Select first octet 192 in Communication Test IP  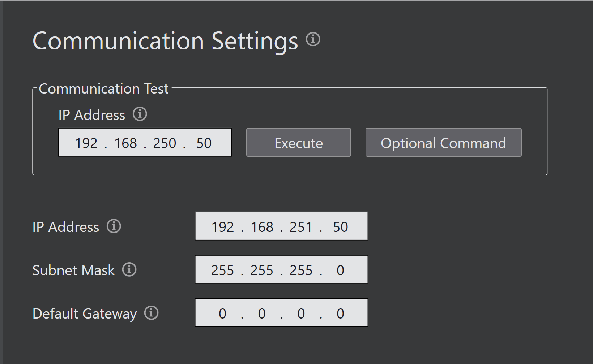pos(86,143)
